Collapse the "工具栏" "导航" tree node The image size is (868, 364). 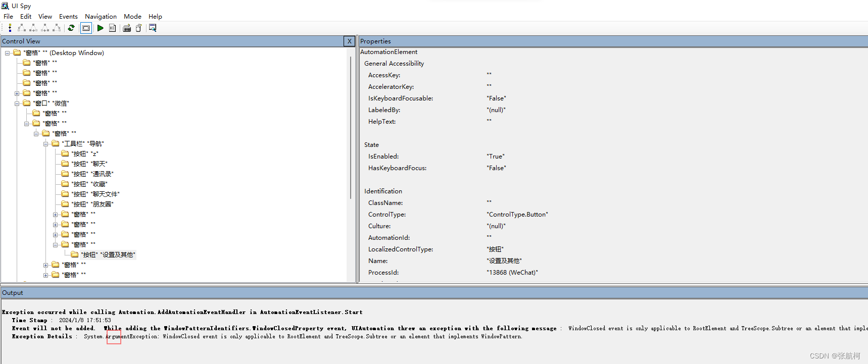46,144
